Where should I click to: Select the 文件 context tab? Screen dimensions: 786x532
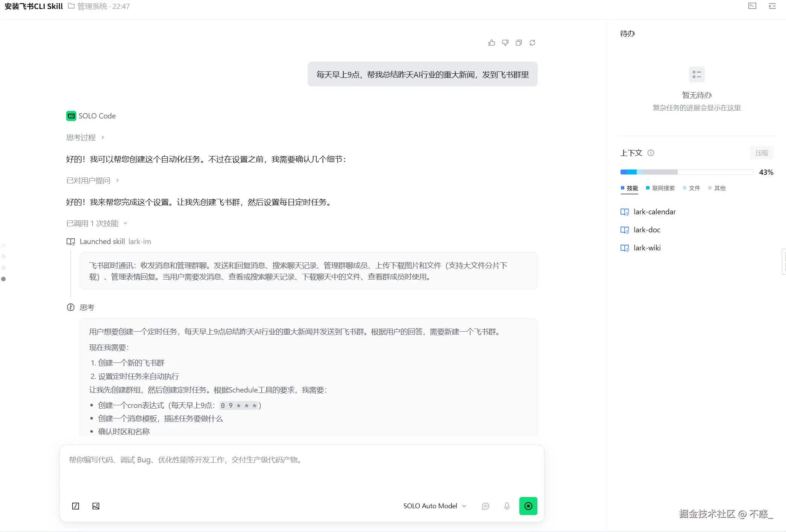click(692, 188)
